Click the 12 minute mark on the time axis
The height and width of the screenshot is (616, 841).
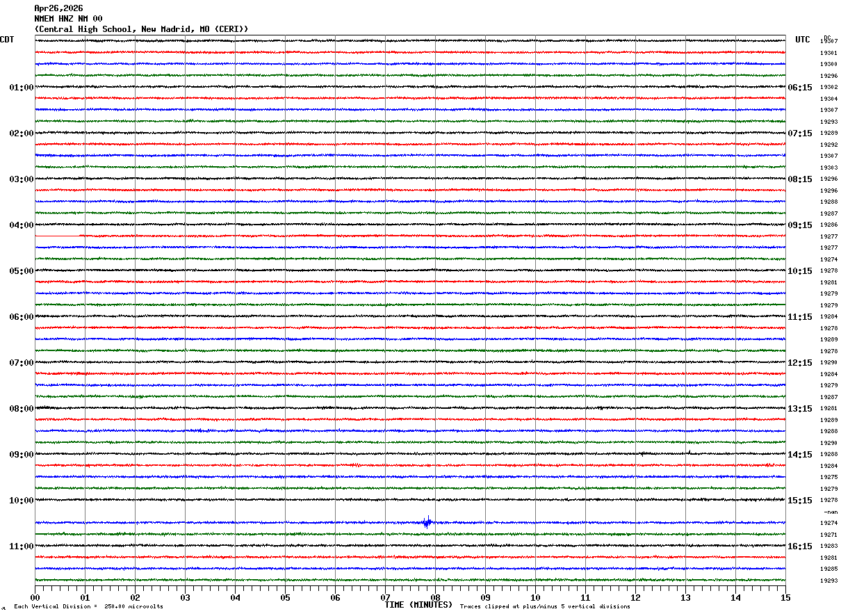(635, 597)
